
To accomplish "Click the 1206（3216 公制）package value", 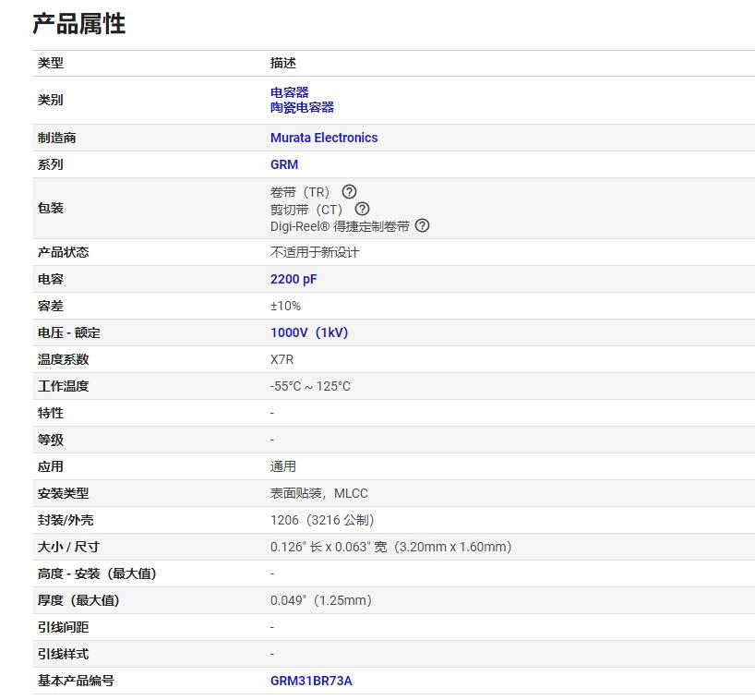I will click(322, 520).
